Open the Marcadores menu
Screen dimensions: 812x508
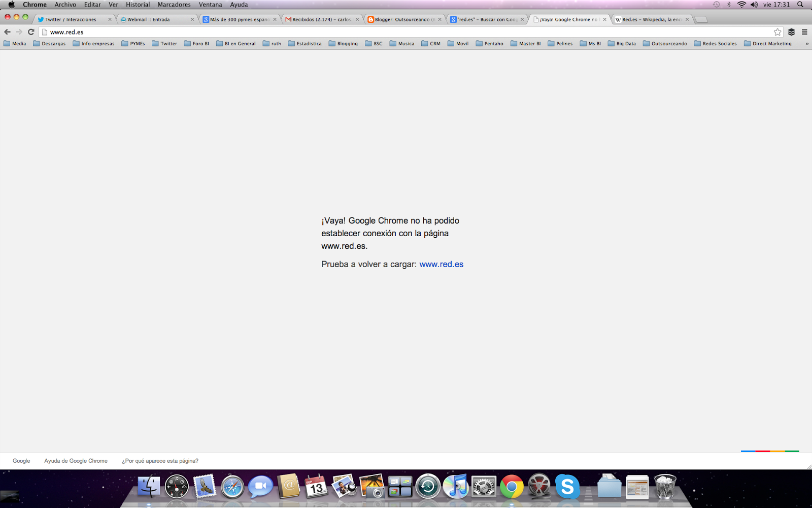(174, 5)
